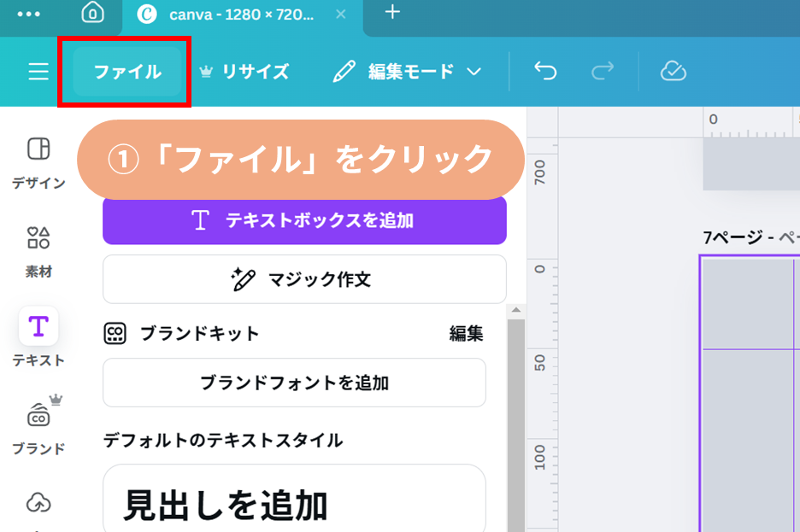
Task: Click ブランドフォントを追加 button
Action: [294, 383]
